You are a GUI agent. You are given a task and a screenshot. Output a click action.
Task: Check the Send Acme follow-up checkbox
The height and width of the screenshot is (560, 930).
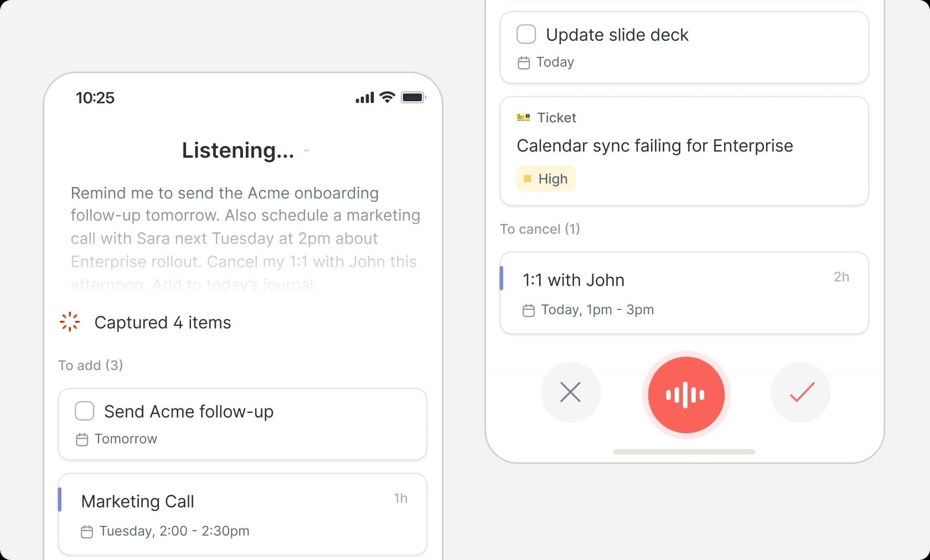[x=85, y=411]
